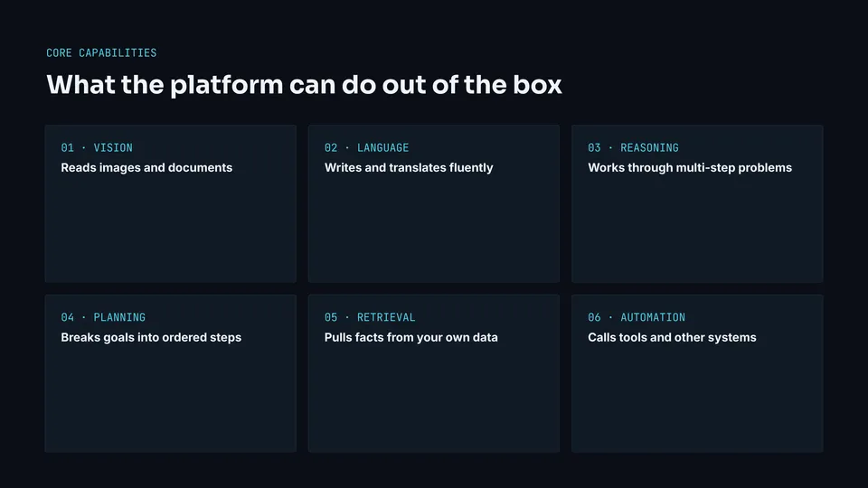Click the CORE CAPABILITIES section label
The width and height of the screenshot is (868, 488).
(101, 53)
